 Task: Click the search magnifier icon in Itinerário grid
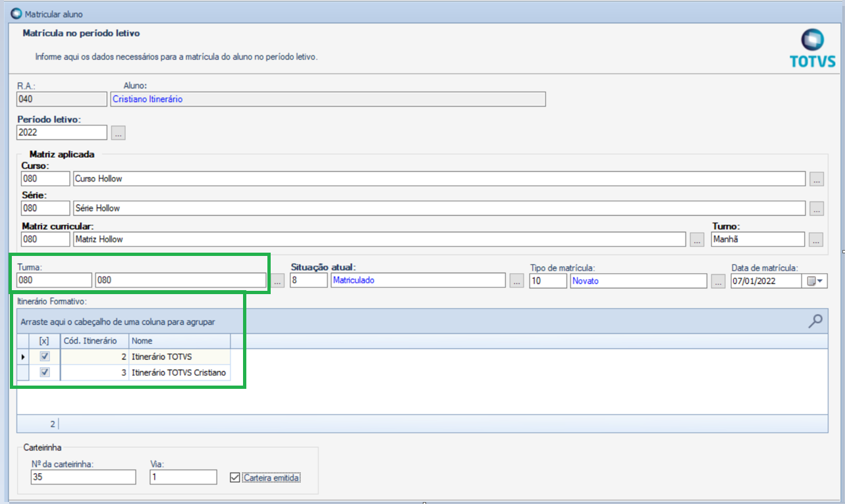[815, 321]
